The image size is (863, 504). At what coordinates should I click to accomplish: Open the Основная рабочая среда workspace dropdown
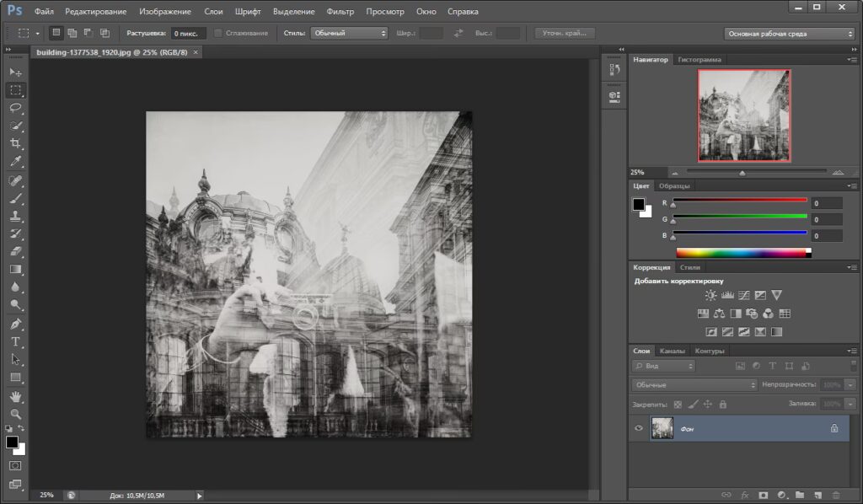click(790, 34)
